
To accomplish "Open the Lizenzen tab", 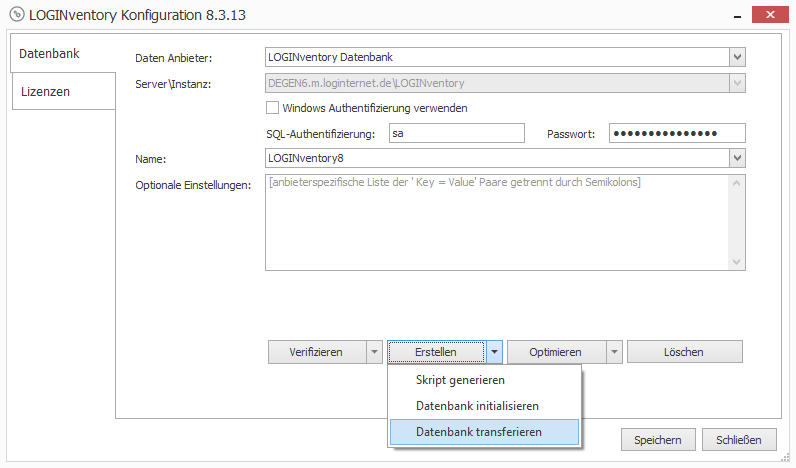I will coord(64,91).
